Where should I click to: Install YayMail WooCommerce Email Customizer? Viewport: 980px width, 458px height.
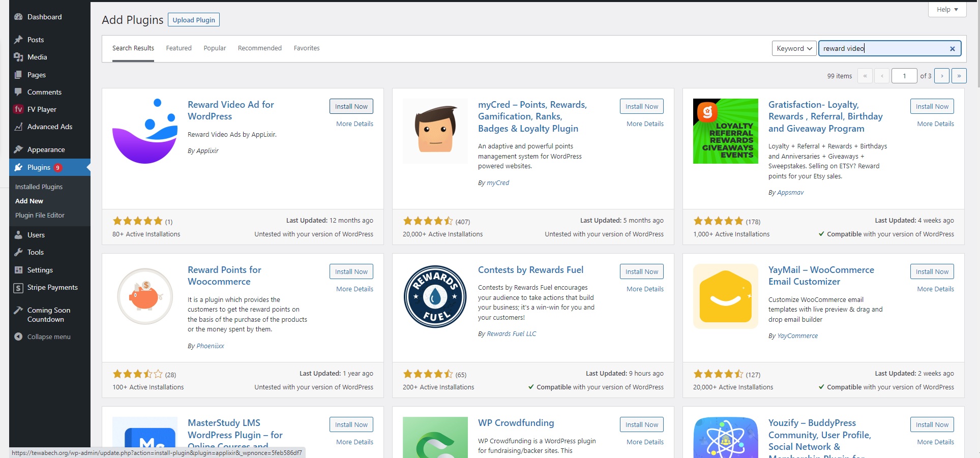tap(932, 271)
